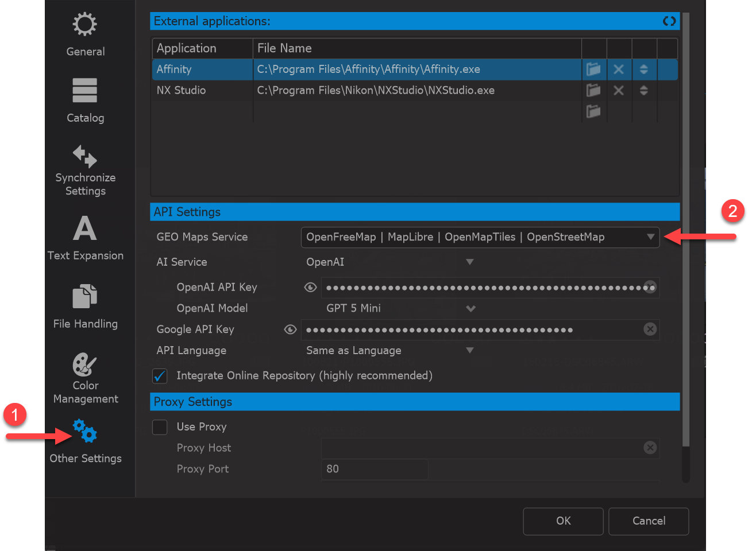This screenshot has height=551, width=756.
Task: Uncheck Integrate Online Repository
Action: (160, 376)
